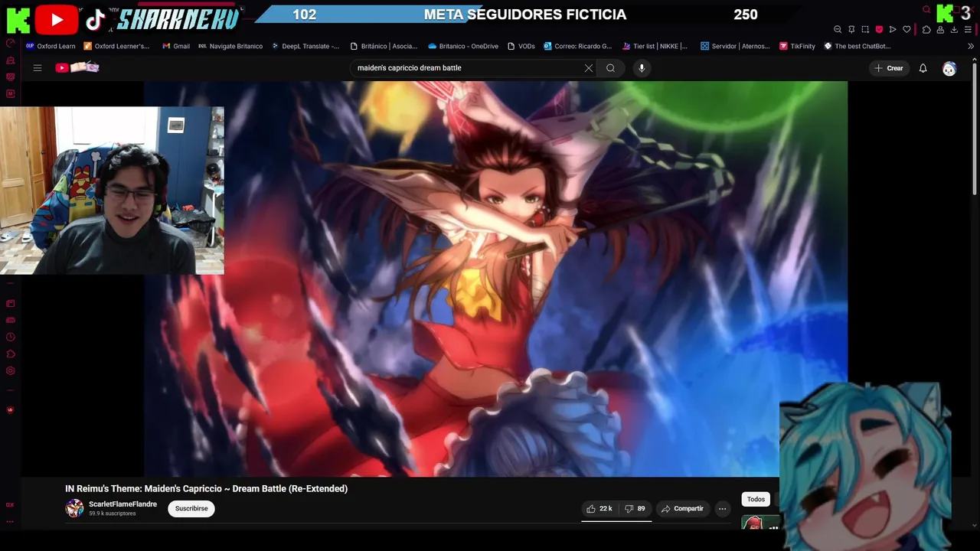
Task: Open the YouTube hamburger guide menu
Action: click(38, 68)
